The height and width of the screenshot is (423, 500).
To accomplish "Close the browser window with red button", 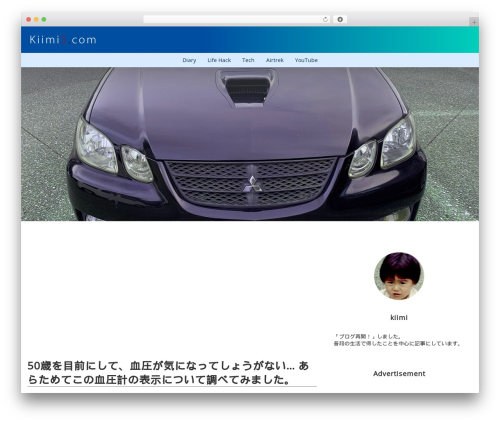I will point(29,20).
